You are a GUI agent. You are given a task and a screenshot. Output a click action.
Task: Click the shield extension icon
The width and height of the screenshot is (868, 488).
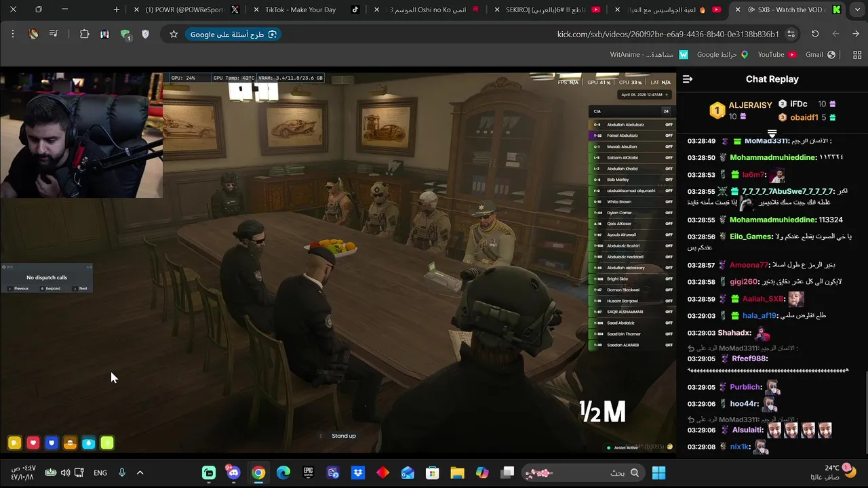145,34
